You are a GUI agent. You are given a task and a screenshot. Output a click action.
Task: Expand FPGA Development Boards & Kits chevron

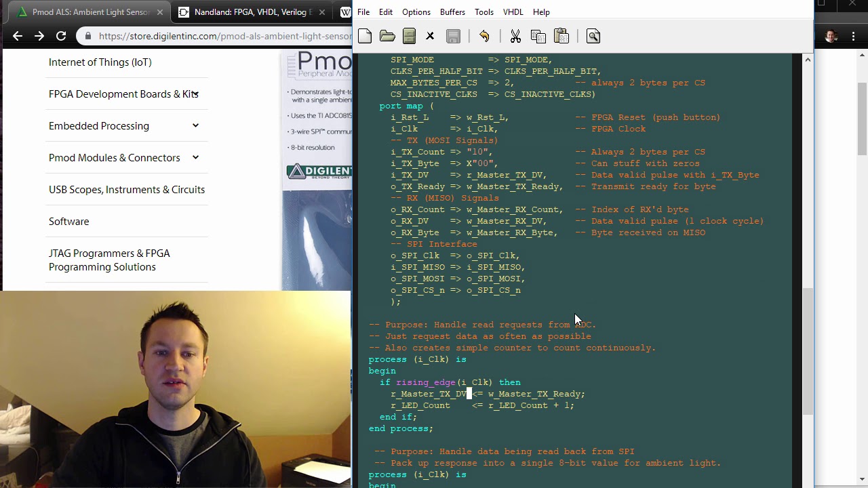point(195,94)
